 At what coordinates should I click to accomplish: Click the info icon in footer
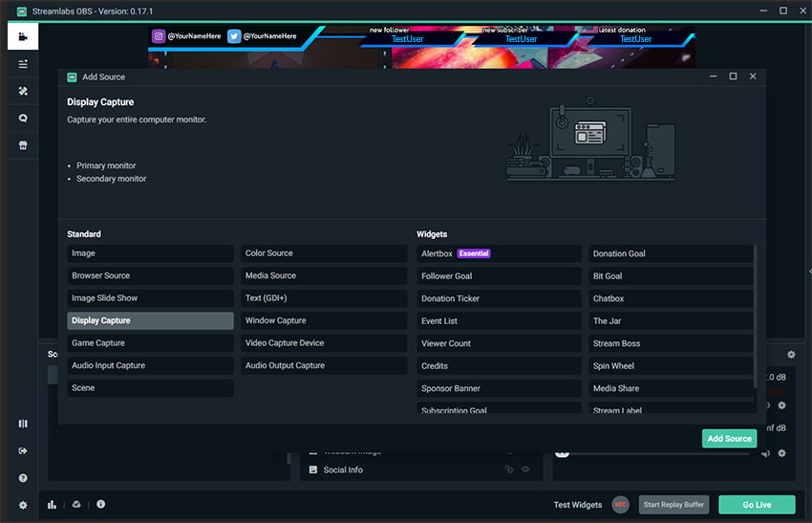pos(100,504)
